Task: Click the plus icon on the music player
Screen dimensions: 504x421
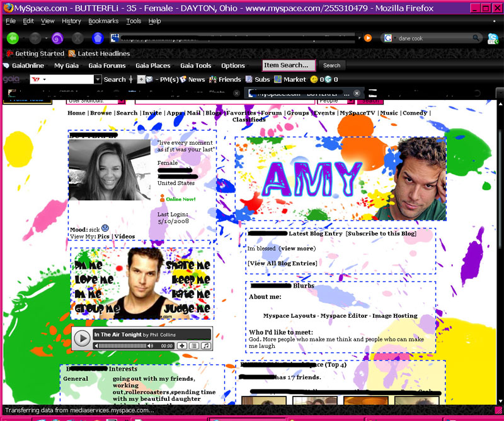Action: pos(181,345)
